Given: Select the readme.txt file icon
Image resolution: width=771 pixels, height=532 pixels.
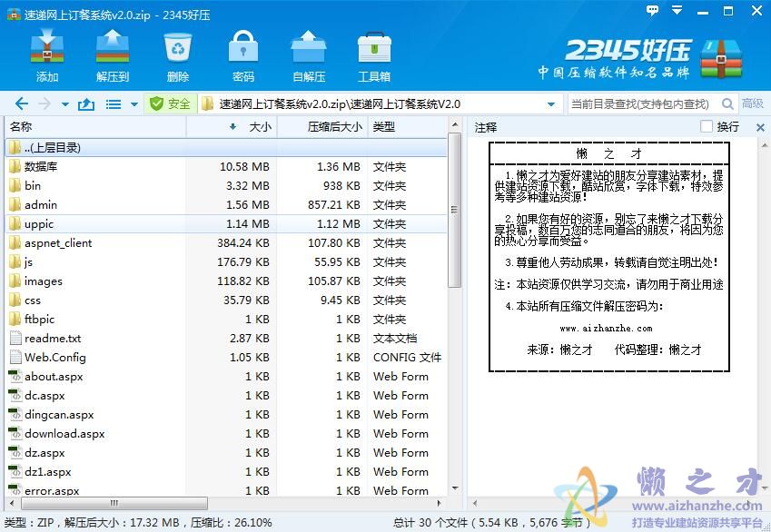Looking at the screenshot, I should (15, 339).
